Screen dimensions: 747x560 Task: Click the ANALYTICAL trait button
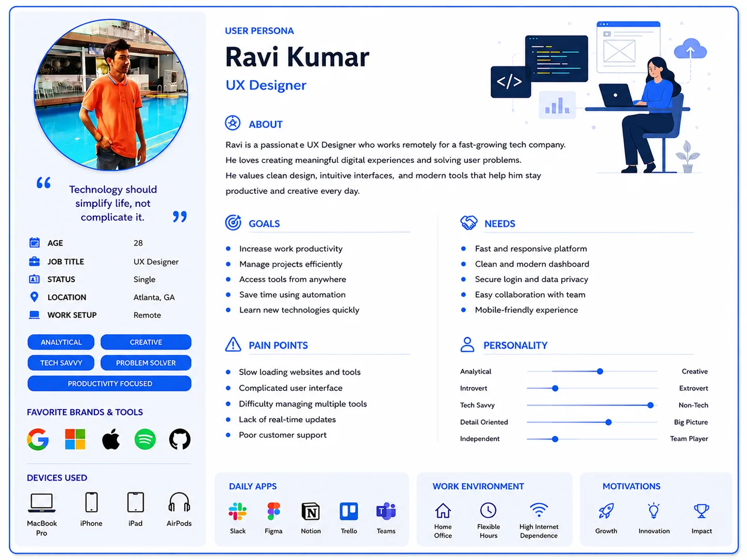61,342
